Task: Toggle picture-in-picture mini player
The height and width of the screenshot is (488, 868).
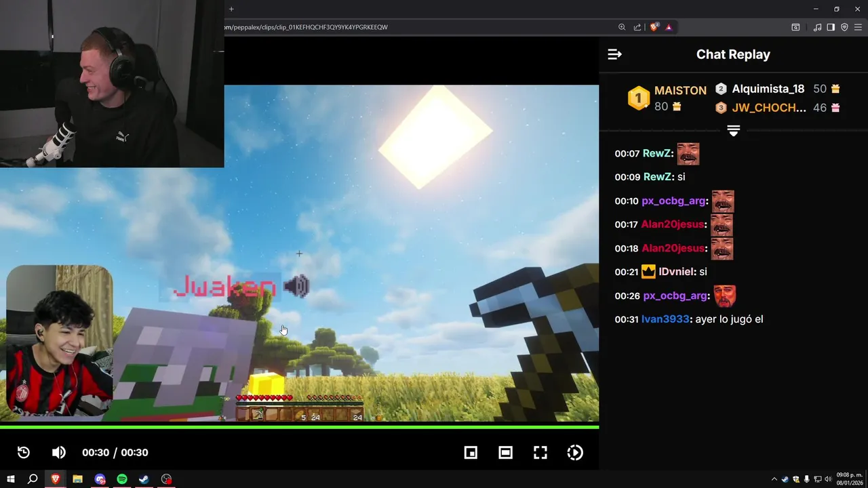Action: pyautogui.click(x=471, y=453)
